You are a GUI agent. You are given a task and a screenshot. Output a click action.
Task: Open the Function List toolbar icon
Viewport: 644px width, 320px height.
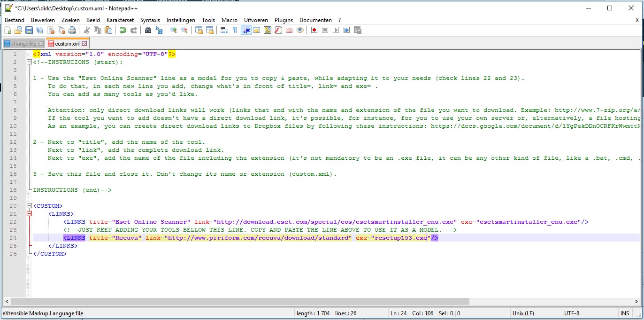tap(278, 30)
